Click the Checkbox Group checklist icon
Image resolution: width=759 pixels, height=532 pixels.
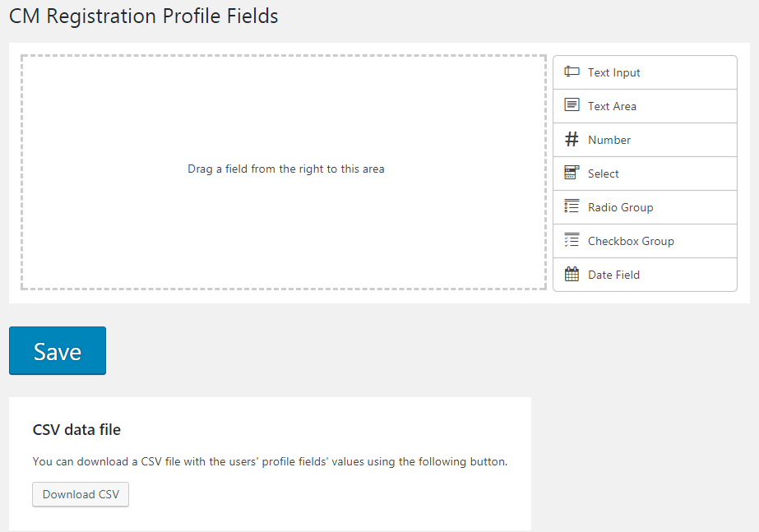point(572,241)
